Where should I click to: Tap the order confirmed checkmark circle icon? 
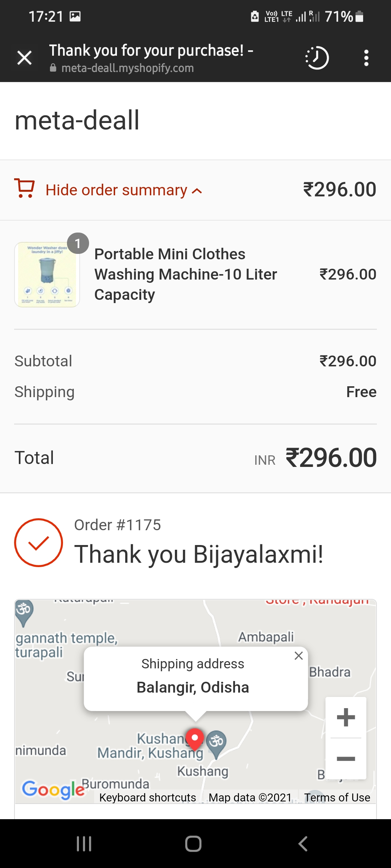coord(38,542)
